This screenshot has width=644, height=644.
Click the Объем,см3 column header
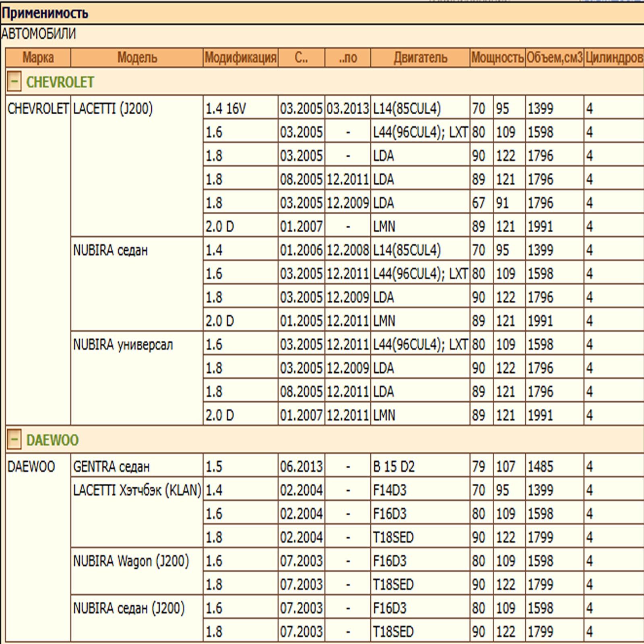554,58
